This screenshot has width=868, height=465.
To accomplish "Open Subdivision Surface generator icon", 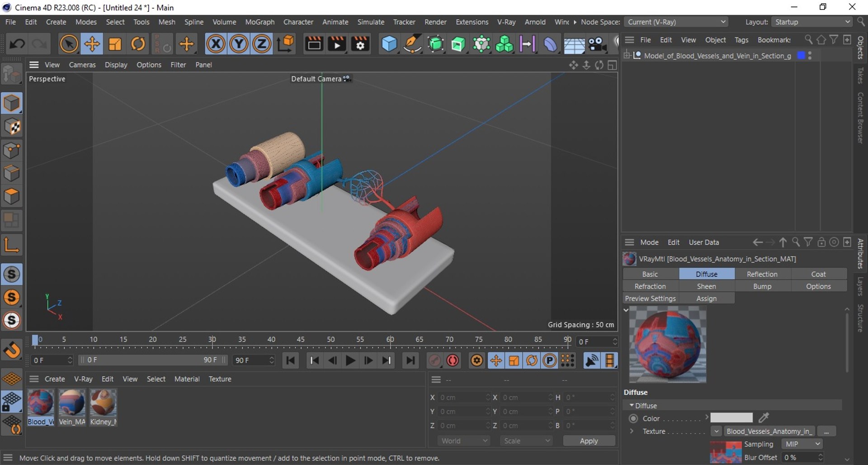I will pos(435,44).
